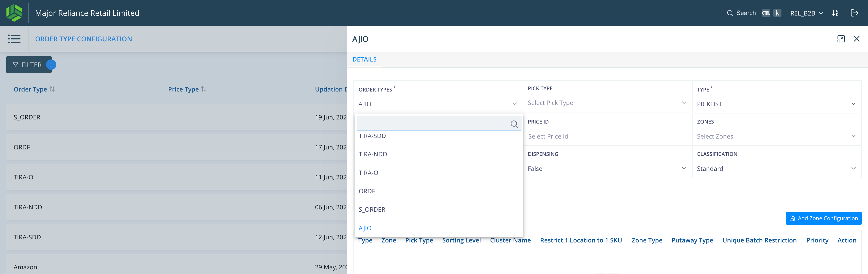The height and width of the screenshot is (274, 868).
Task: Select TIRA-SDD from order types list
Action: (439, 136)
